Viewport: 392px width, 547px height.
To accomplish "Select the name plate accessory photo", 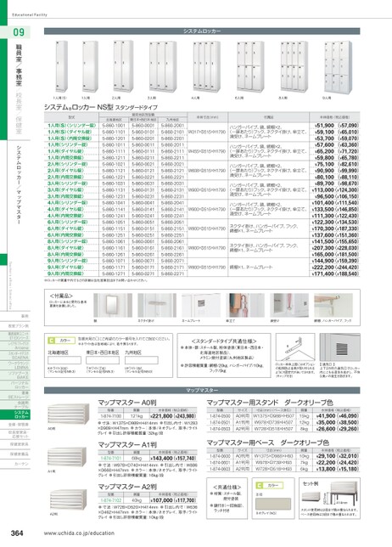I will pyautogui.click(x=201, y=305).
